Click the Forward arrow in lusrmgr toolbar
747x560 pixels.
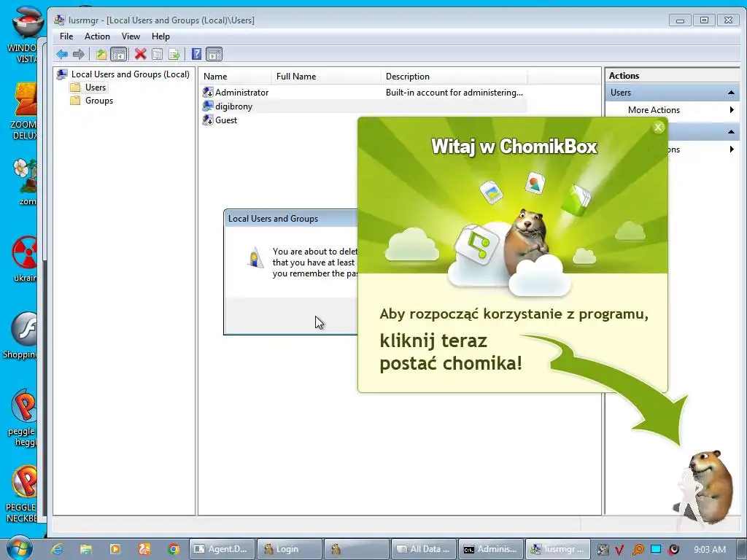79,54
